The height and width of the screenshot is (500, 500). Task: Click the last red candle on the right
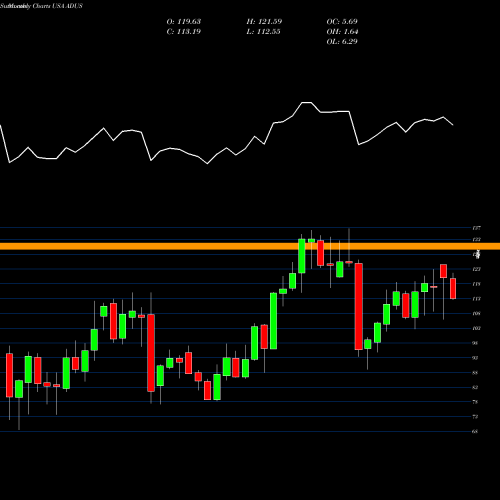click(x=453, y=288)
